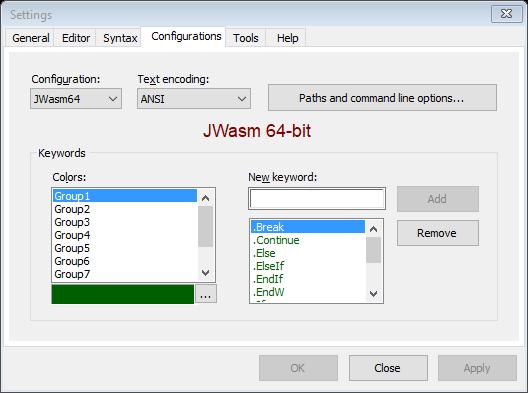Switch to the General tab
This screenshot has height=393, width=528.
30,38
